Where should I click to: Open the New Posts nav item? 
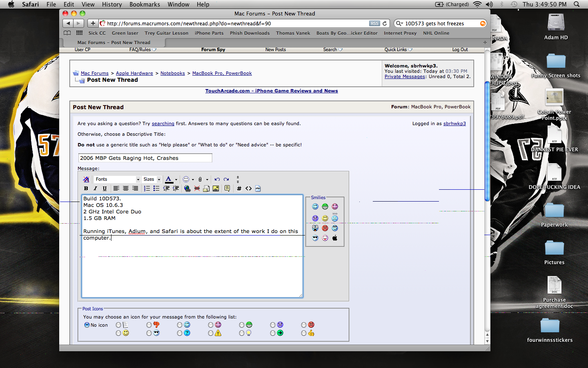click(x=276, y=50)
